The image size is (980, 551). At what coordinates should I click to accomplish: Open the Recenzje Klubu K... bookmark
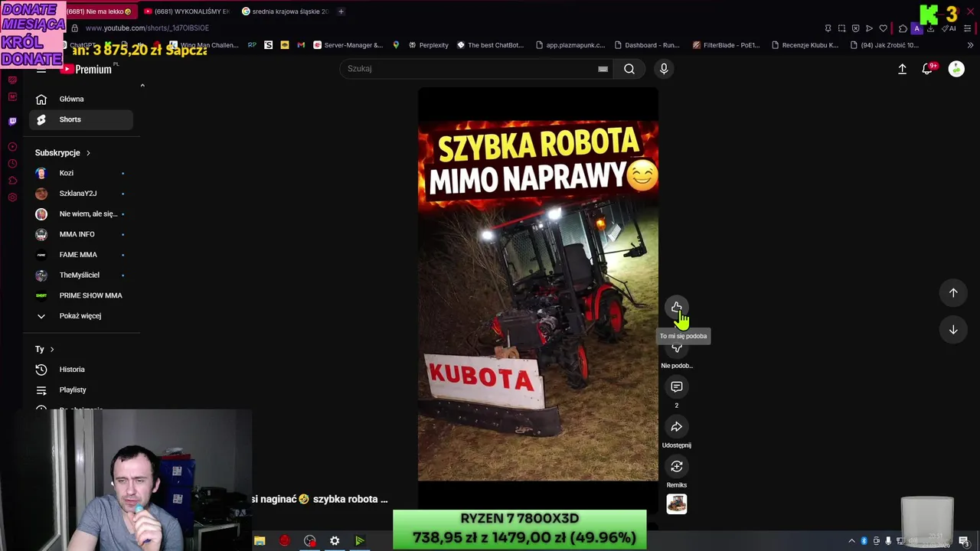tap(805, 45)
